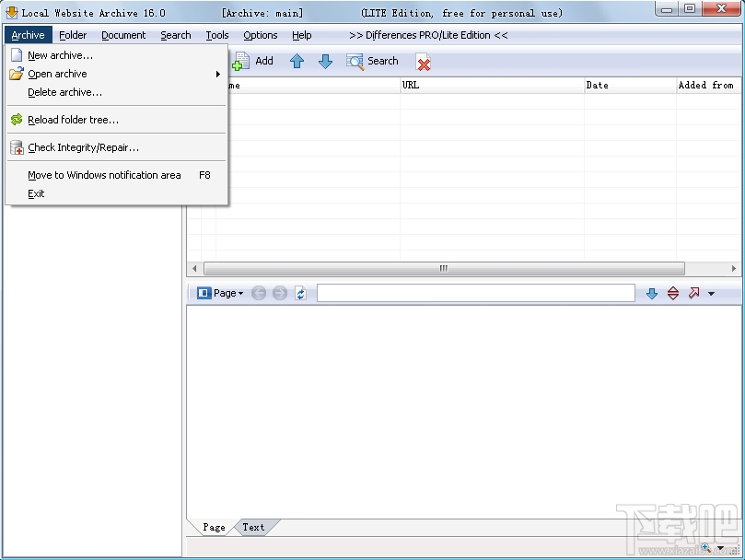The image size is (745, 560).
Task: Open the status bar zoom dropdown arrow
Action: coord(721,549)
